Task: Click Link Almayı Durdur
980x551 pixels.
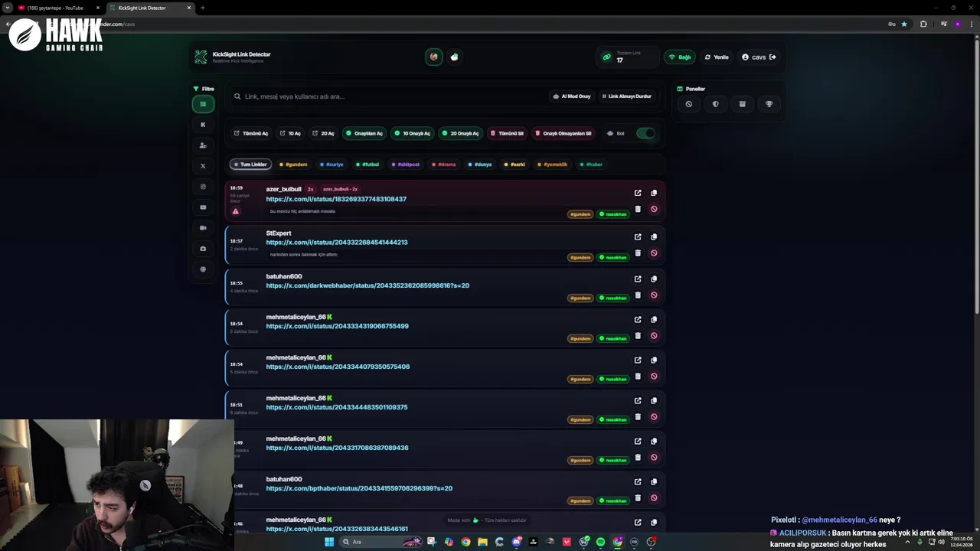Action: pyautogui.click(x=626, y=96)
